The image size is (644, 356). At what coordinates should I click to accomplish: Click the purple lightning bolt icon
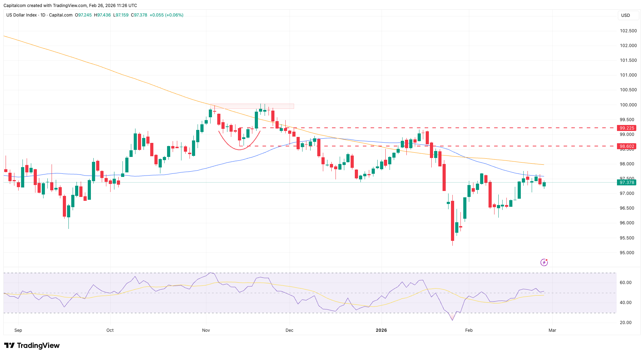coord(544,262)
